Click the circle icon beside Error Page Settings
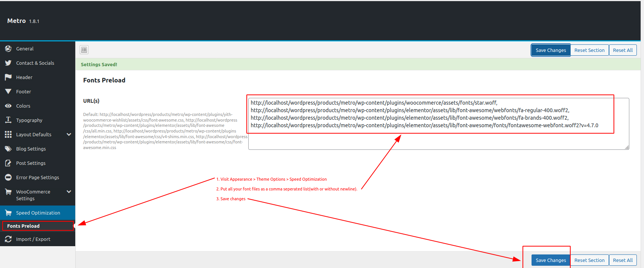This screenshot has width=644, height=268. click(x=8, y=177)
